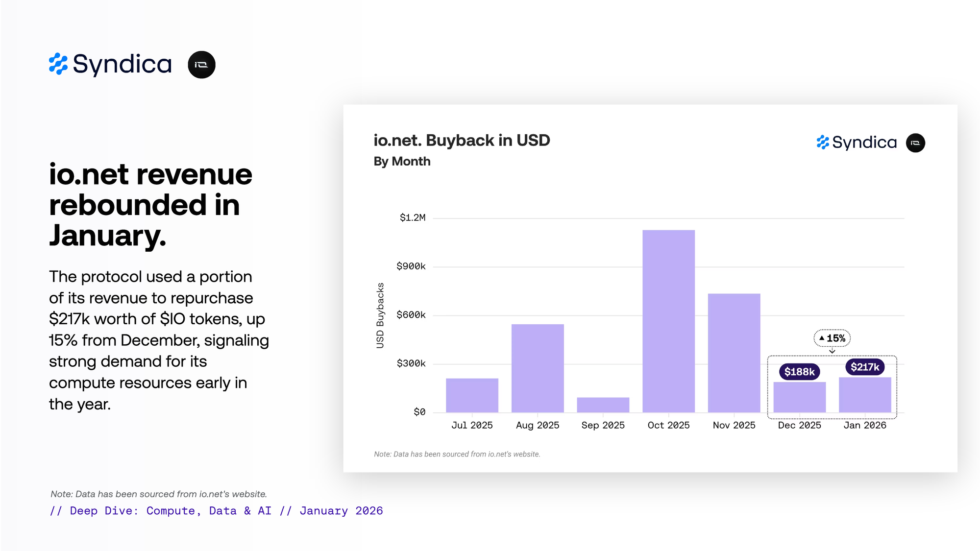Click the Syndica logo in the top left
The height and width of the screenshot is (551, 980).
110,64
